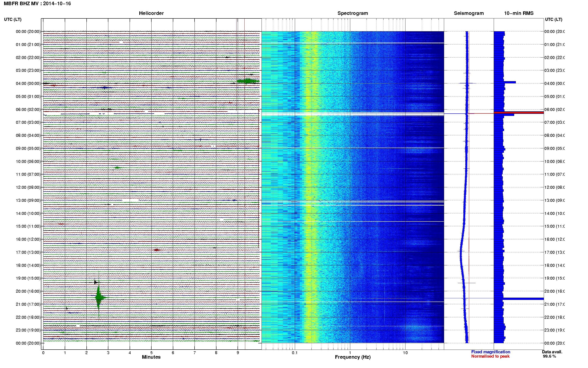
Task: Click the left '15:00 (11:00)' time label
Action: [28, 226]
